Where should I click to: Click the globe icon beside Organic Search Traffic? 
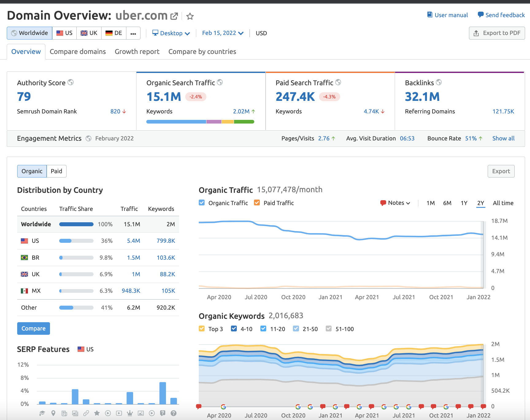[220, 82]
